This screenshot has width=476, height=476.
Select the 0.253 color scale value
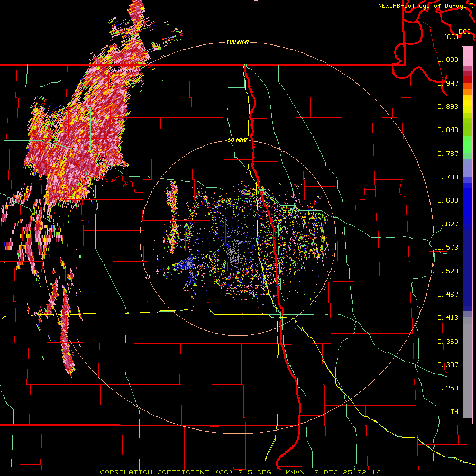point(448,388)
